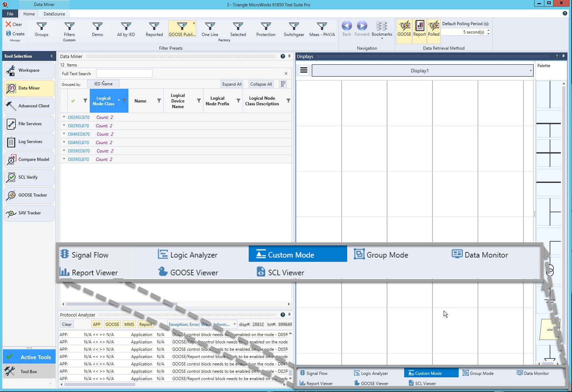The image size is (572, 392).
Task: Switch to the DataSource ribbon tab
Action: click(x=54, y=14)
